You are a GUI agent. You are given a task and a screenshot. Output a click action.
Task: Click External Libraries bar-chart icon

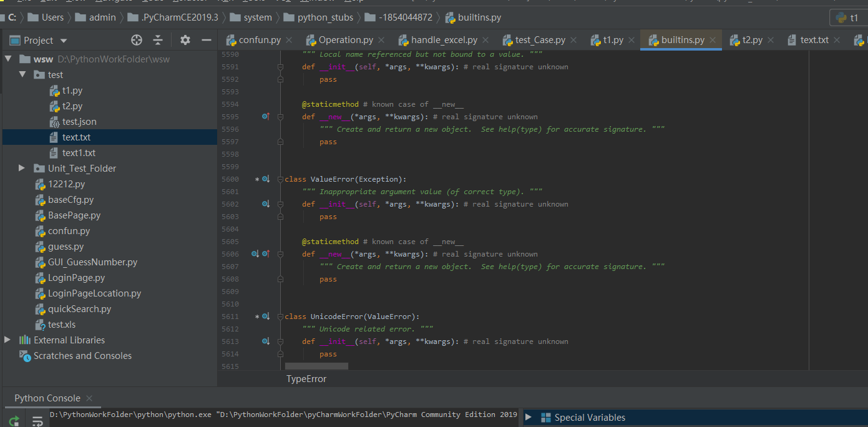pos(25,340)
